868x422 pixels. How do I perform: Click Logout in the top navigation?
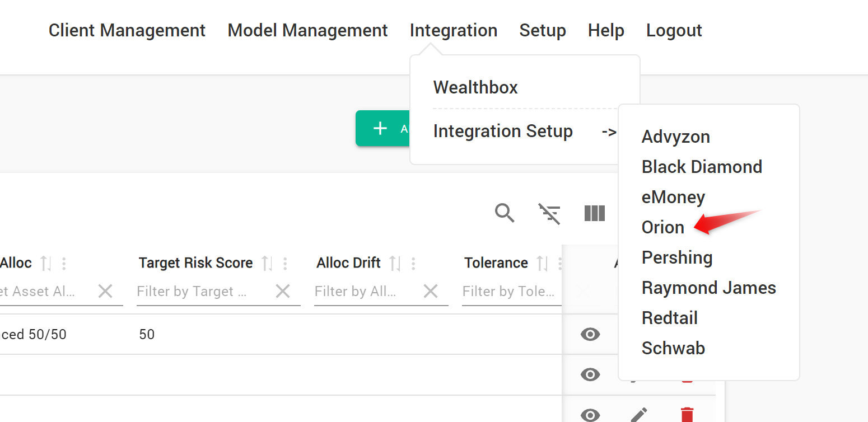(674, 30)
